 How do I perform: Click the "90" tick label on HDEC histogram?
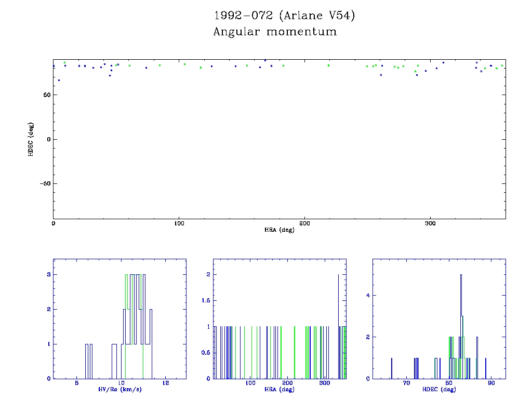tap(491, 383)
